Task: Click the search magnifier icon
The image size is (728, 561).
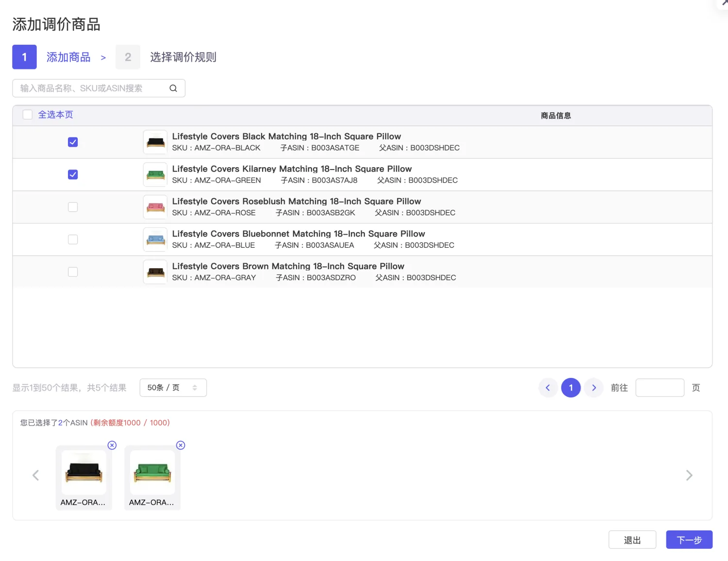Action: point(173,88)
